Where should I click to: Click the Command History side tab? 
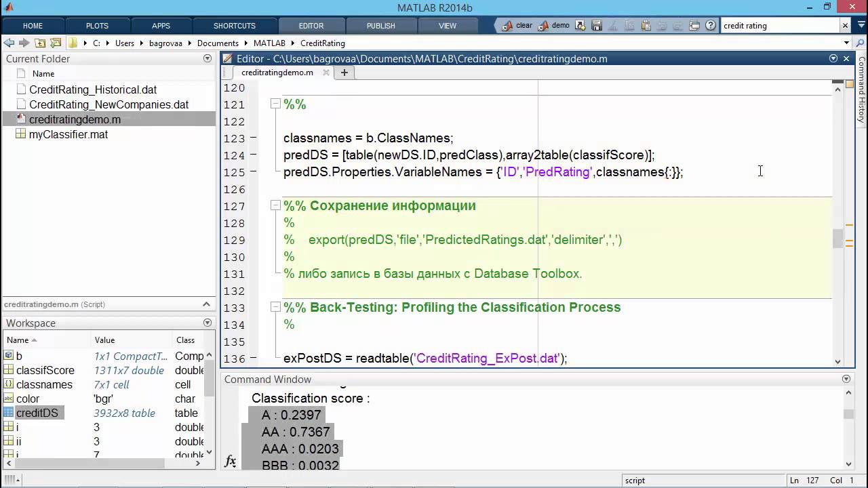click(862, 89)
